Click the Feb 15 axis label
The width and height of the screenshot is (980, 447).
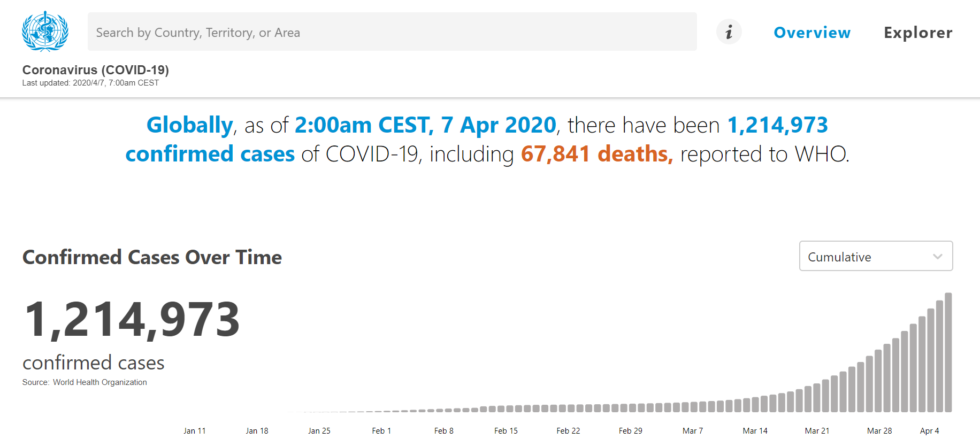(506, 431)
